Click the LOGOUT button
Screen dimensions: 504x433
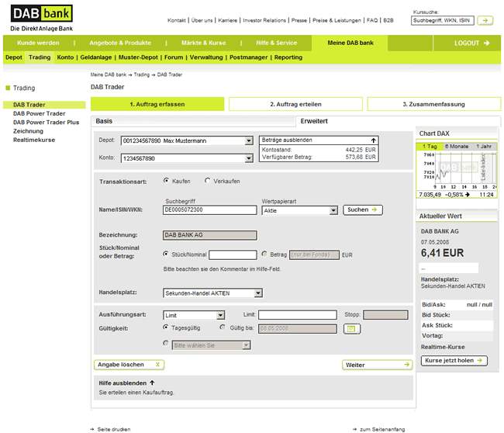(471, 43)
